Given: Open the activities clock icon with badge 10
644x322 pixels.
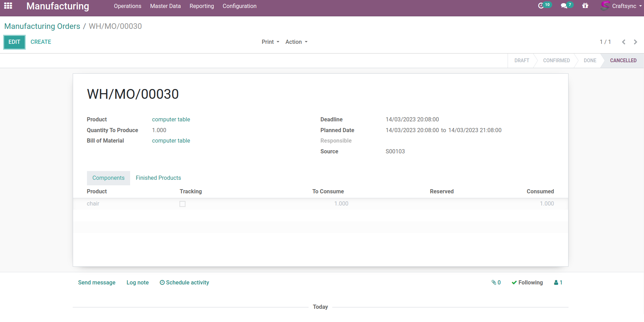Looking at the screenshot, I should point(541,6).
